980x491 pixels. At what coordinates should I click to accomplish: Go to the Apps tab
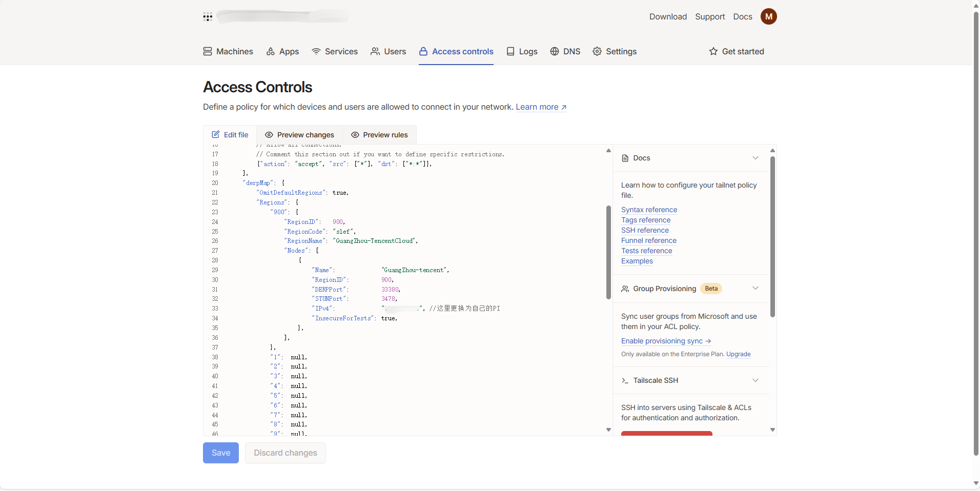(282, 51)
